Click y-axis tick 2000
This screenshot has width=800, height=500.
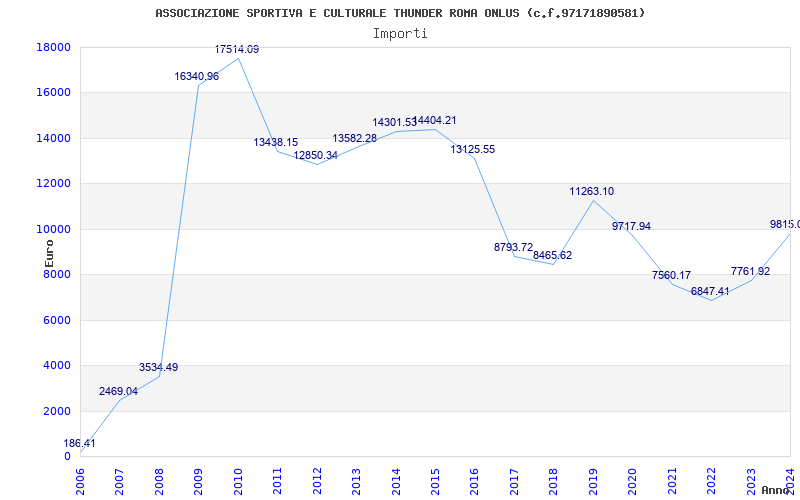coord(57,411)
